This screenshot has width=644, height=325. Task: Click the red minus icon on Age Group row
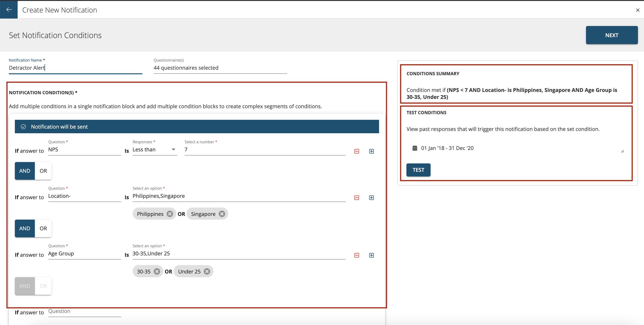tap(357, 255)
